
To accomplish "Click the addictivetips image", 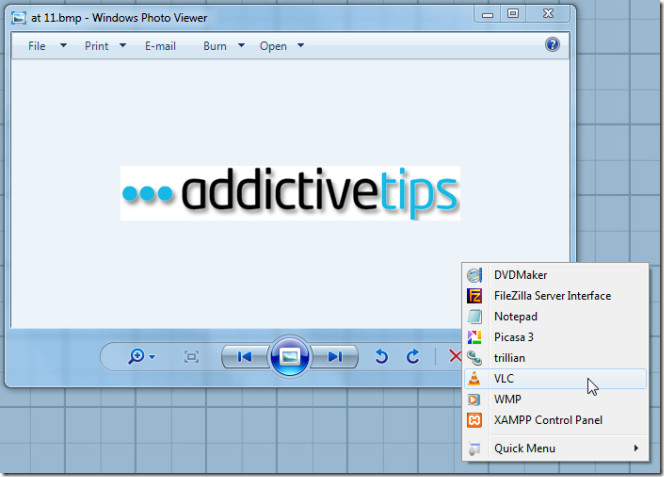I will (x=290, y=193).
